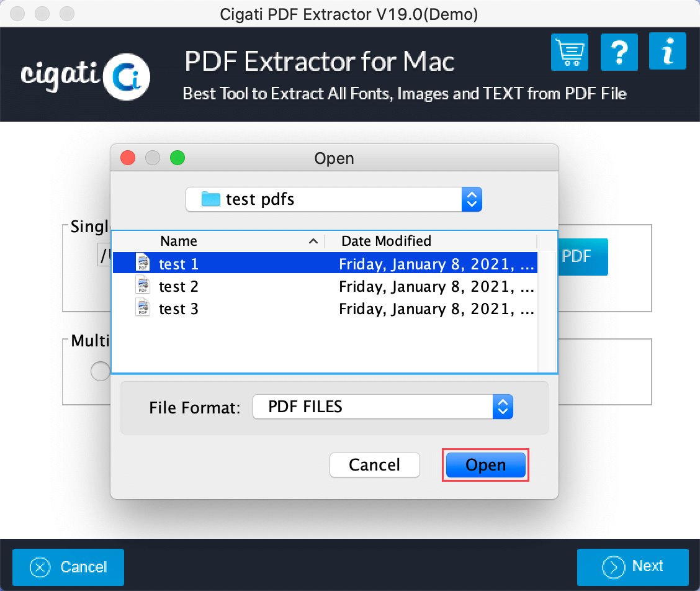This screenshot has width=700, height=591.
Task: Select the file name test 3
Action: [x=179, y=309]
